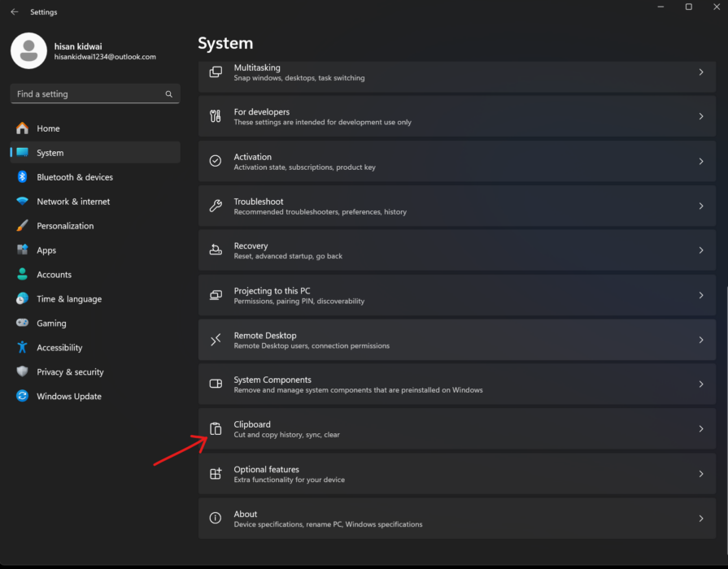This screenshot has width=728, height=569.
Task: Expand the Optional features chevron
Action: coord(700,473)
